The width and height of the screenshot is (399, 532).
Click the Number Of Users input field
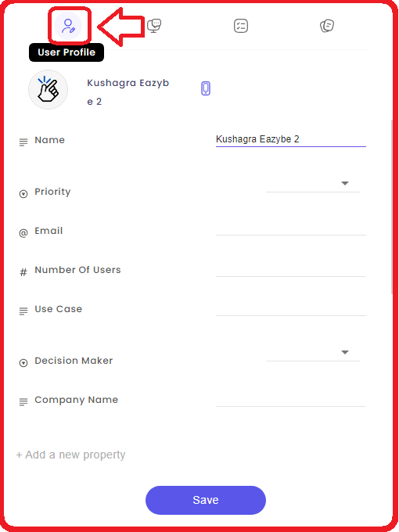(x=291, y=271)
